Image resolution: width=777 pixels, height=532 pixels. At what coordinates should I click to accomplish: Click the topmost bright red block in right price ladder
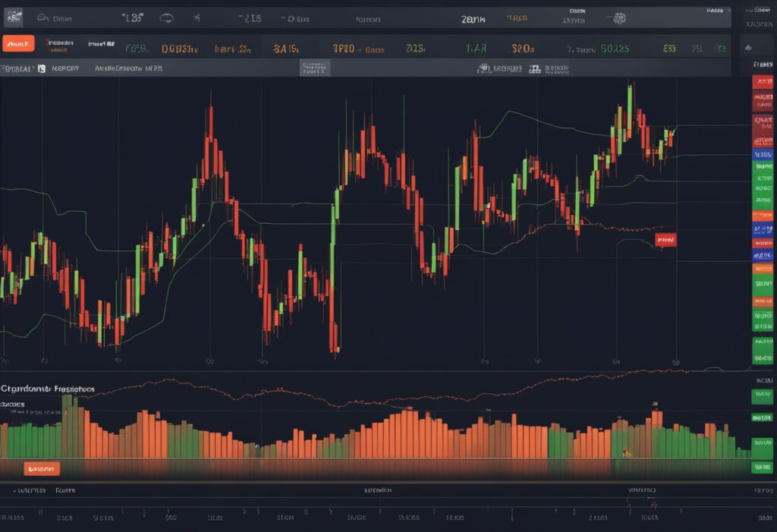click(763, 82)
